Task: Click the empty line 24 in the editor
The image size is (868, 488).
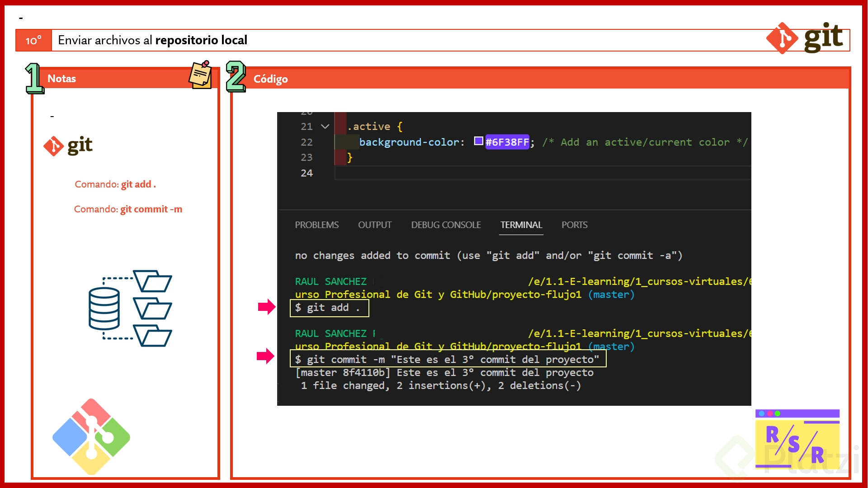Action: (x=542, y=173)
